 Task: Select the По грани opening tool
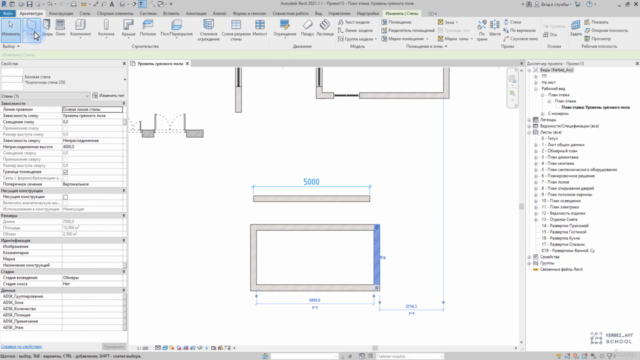click(x=482, y=30)
